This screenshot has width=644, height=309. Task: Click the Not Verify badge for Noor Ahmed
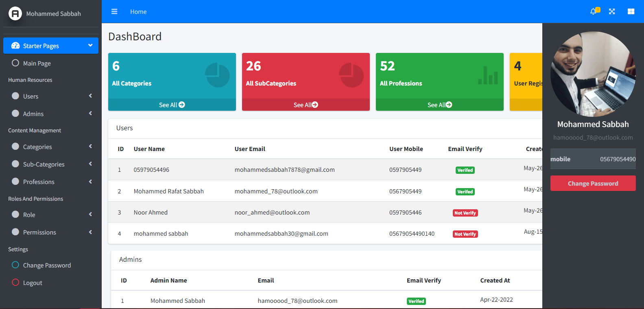(465, 213)
